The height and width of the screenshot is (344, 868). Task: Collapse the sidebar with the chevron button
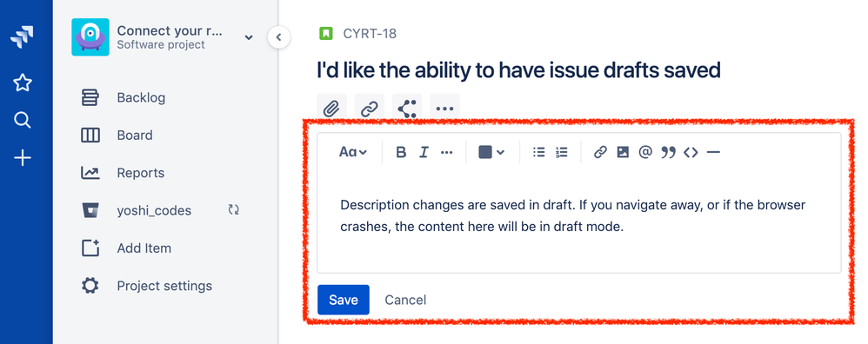tap(279, 37)
